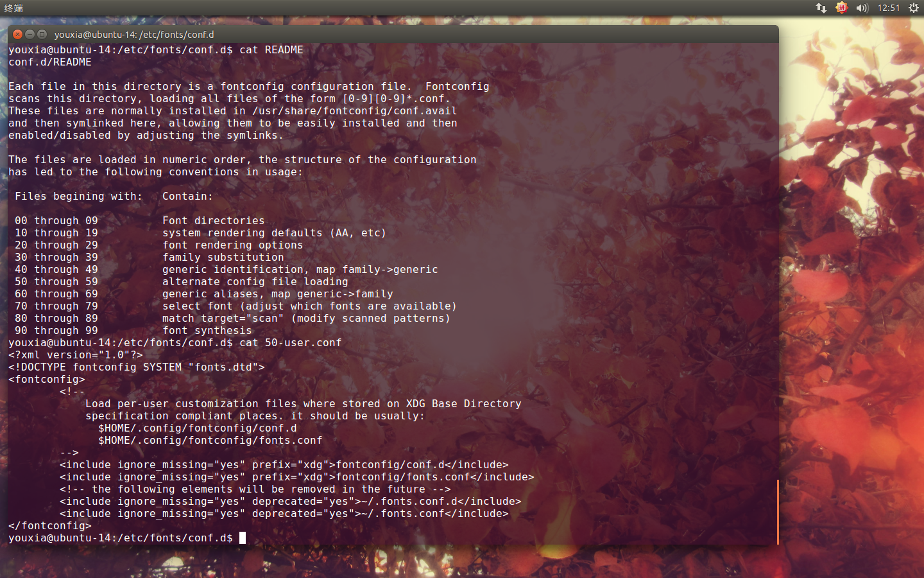
Task: Click 'system rendering defaults (AA, etc)'
Action: (275, 232)
